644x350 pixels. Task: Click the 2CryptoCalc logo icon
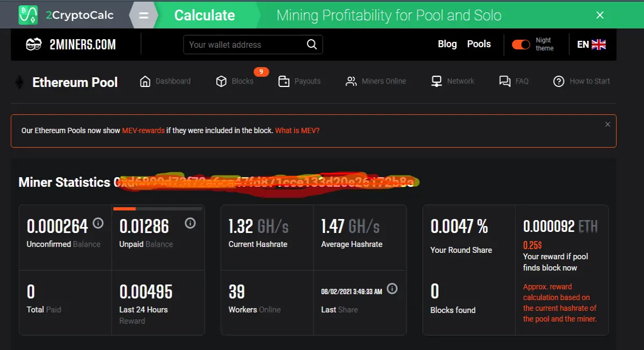(x=28, y=15)
